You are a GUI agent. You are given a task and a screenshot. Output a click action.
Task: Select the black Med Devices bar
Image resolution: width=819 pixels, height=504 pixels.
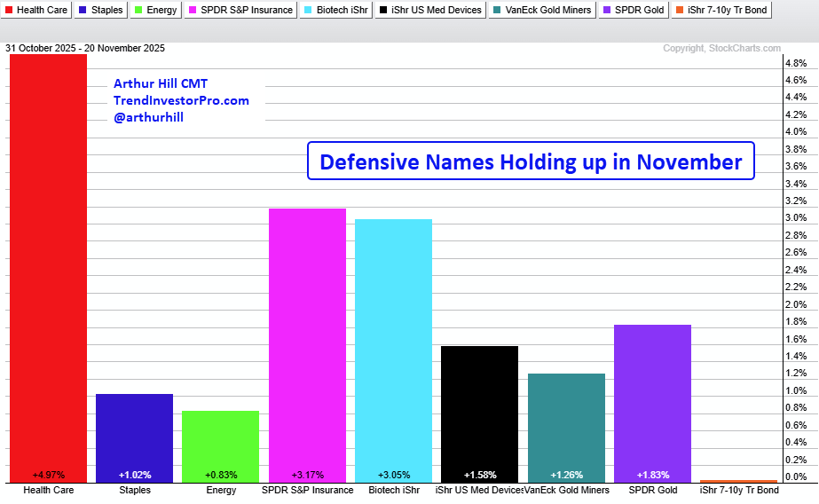tap(479, 408)
